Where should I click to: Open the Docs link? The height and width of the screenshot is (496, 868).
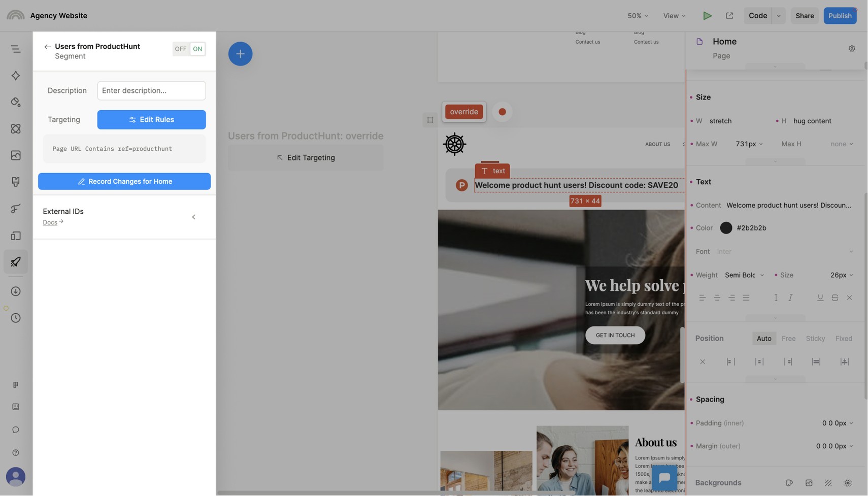click(50, 223)
